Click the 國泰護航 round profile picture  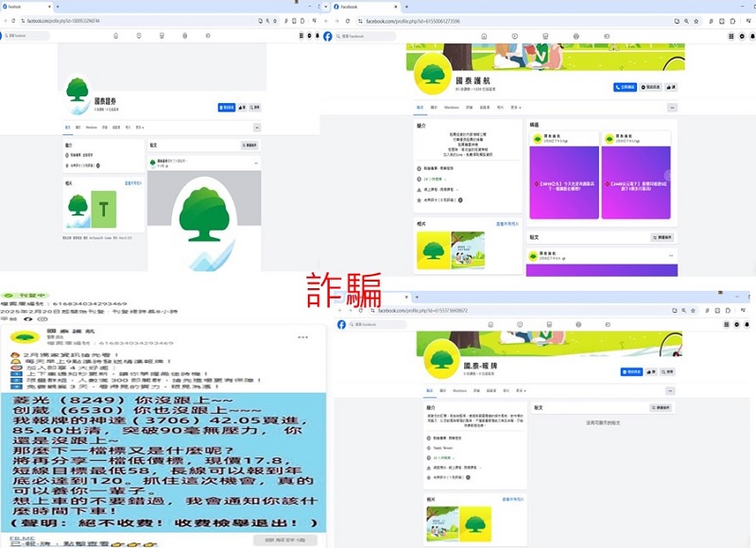pyautogui.click(x=433, y=76)
